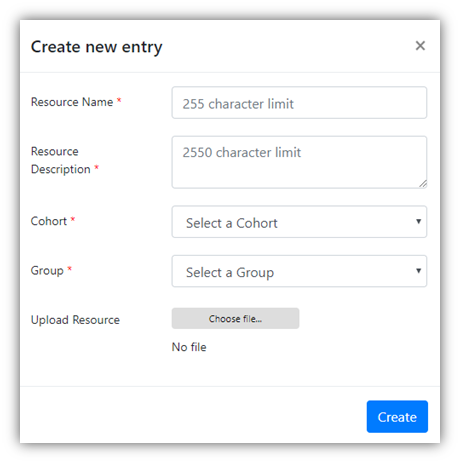This screenshot has width=460, height=463.
Task: Click the No file status text
Action: pyautogui.click(x=189, y=347)
